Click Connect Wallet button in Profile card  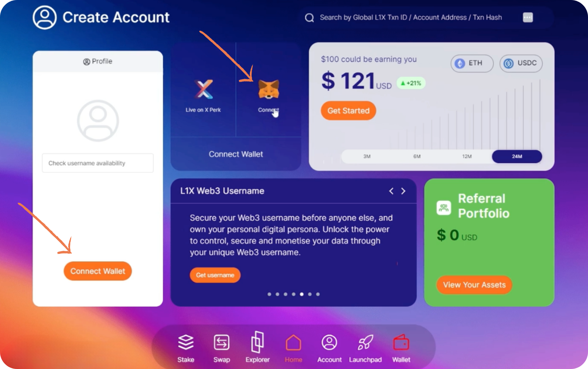point(98,271)
